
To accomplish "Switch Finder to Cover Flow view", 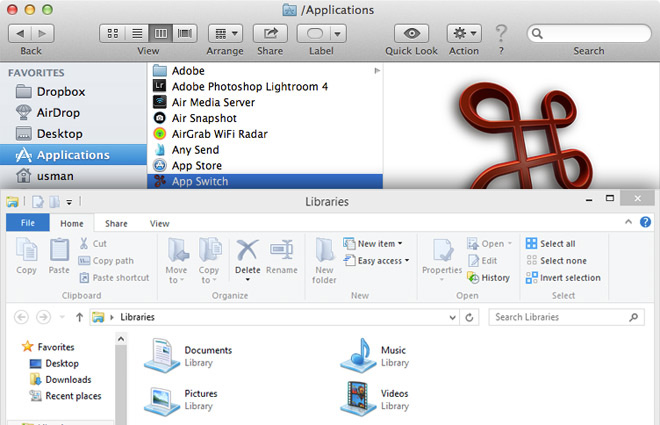I will point(185,34).
